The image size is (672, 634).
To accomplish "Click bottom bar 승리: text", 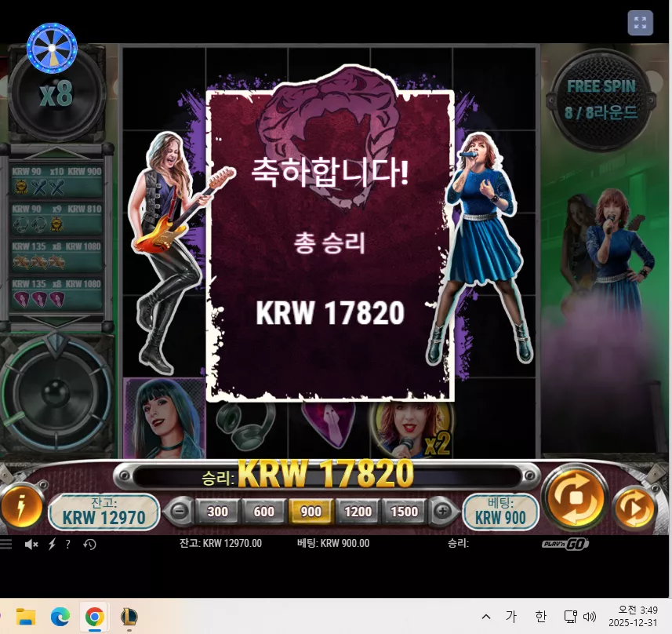I will coord(458,544).
